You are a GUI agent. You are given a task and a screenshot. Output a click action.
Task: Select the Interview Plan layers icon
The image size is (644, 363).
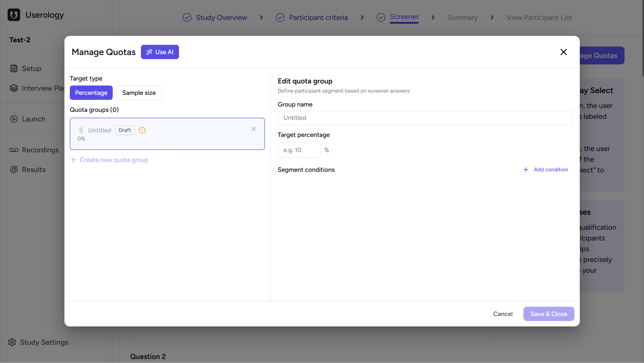tap(14, 88)
